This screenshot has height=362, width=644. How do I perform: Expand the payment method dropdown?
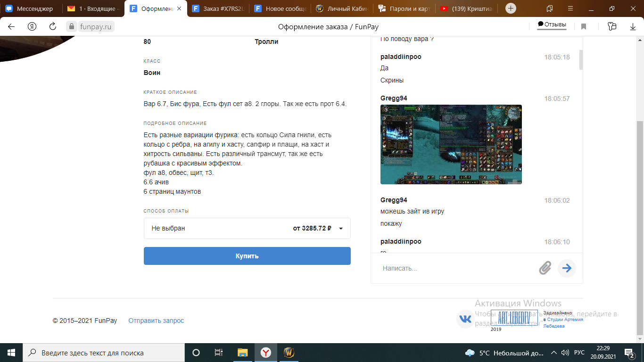[247, 228]
